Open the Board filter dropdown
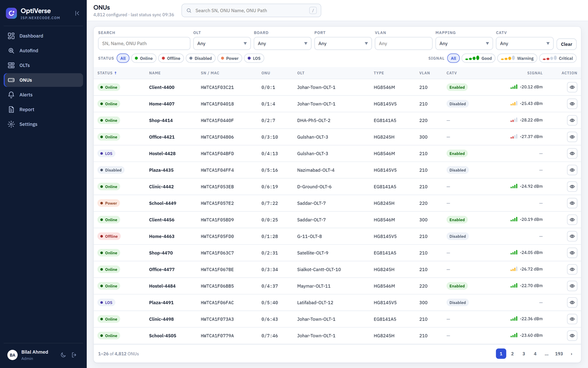Image resolution: width=588 pixels, height=368 pixels. (x=282, y=43)
